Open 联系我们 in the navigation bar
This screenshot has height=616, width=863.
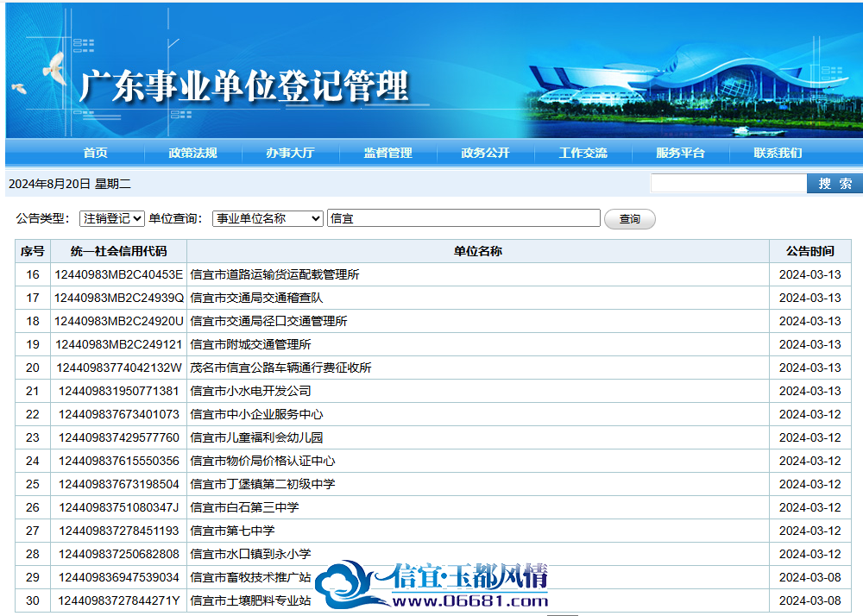point(778,153)
